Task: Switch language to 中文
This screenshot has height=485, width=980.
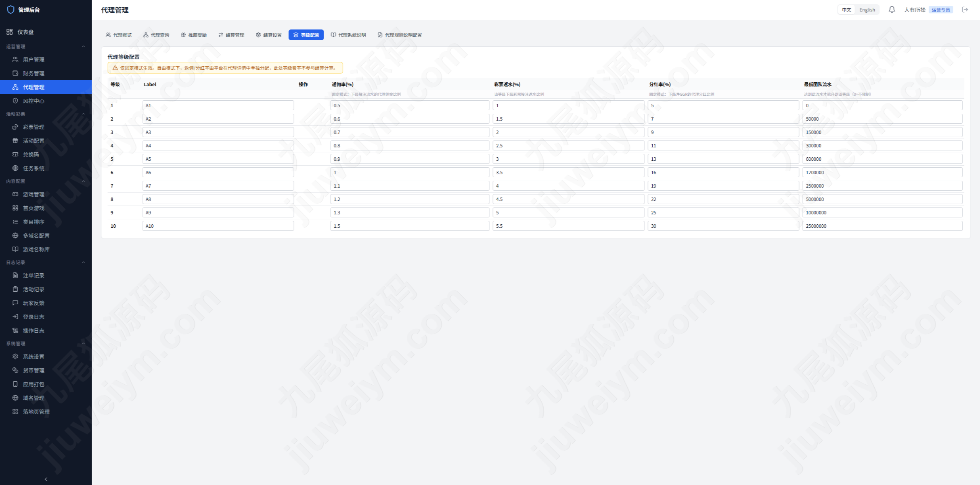Action: (x=846, y=10)
